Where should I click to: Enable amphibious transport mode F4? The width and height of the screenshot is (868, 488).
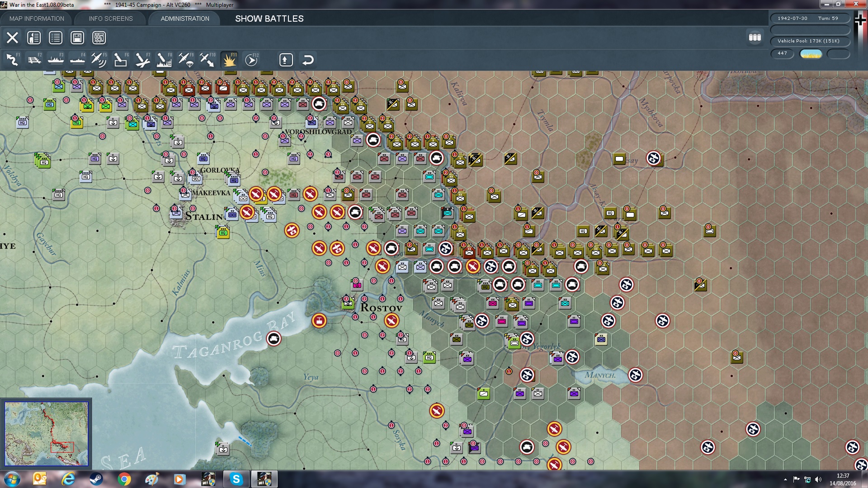[x=77, y=59]
